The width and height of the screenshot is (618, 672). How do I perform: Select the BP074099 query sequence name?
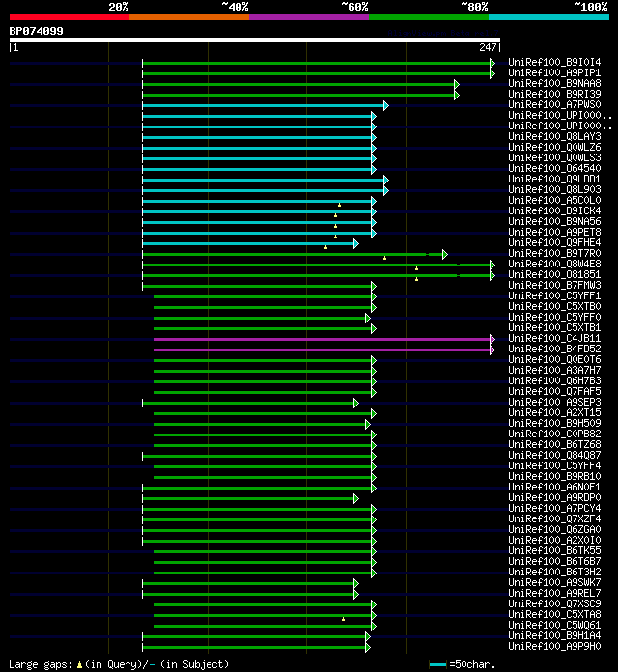click(x=36, y=31)
